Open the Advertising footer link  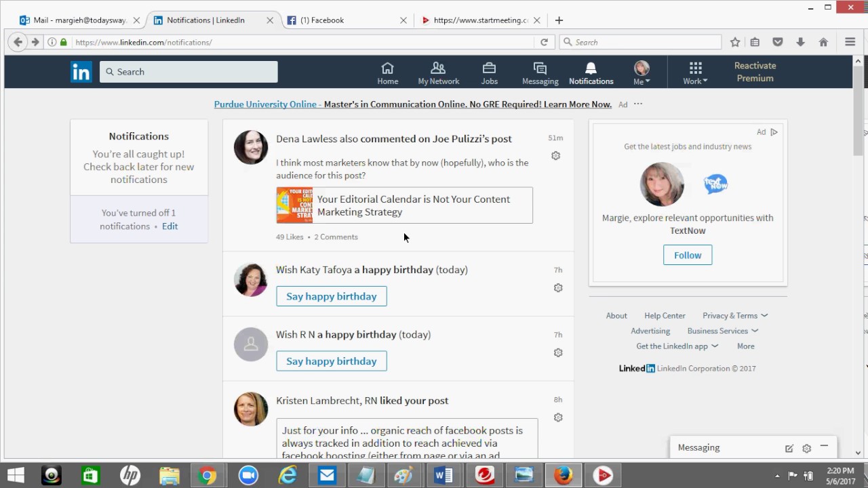650,331
